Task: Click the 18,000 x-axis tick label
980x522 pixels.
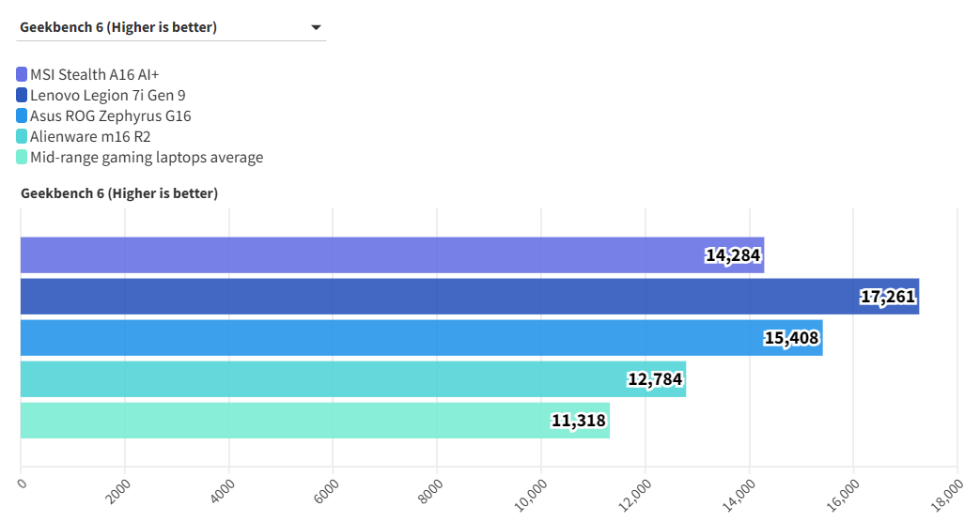Action: [947, 495]
